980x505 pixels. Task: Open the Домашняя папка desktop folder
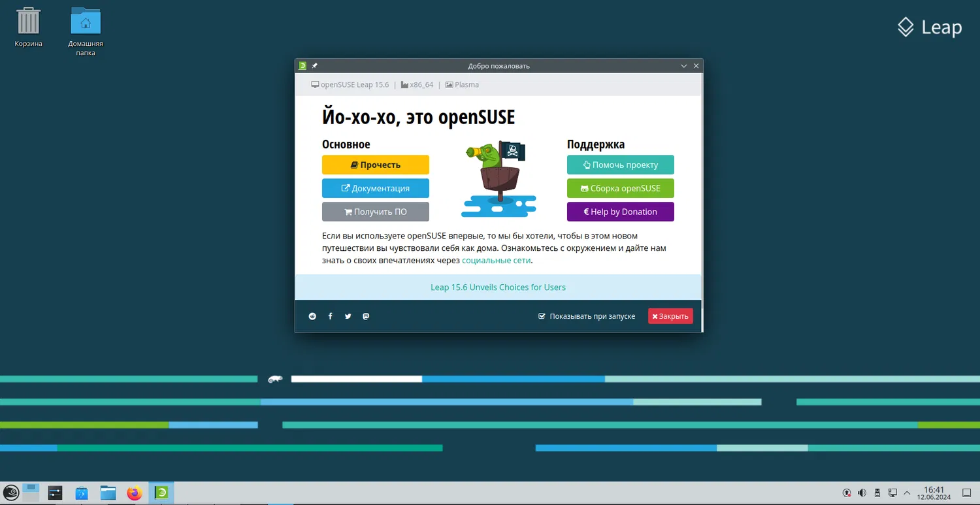(x=86, y=31)
